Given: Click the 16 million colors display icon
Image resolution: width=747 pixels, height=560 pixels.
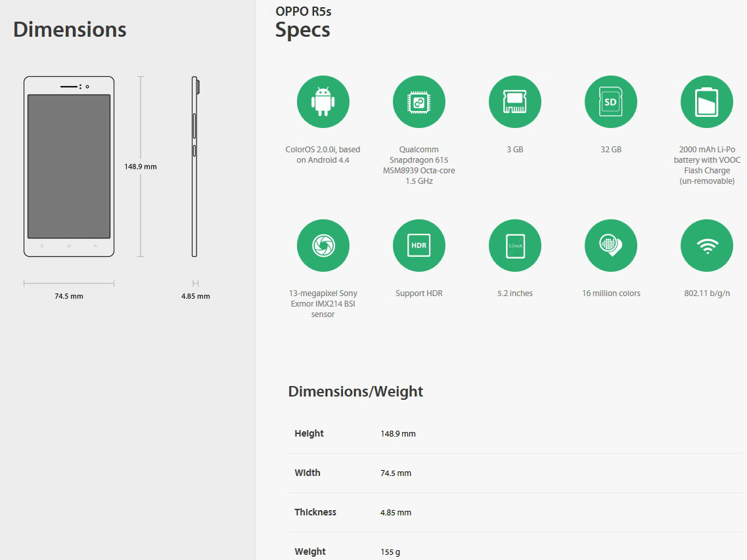Looking at the screenshot, I should (611, 246).
